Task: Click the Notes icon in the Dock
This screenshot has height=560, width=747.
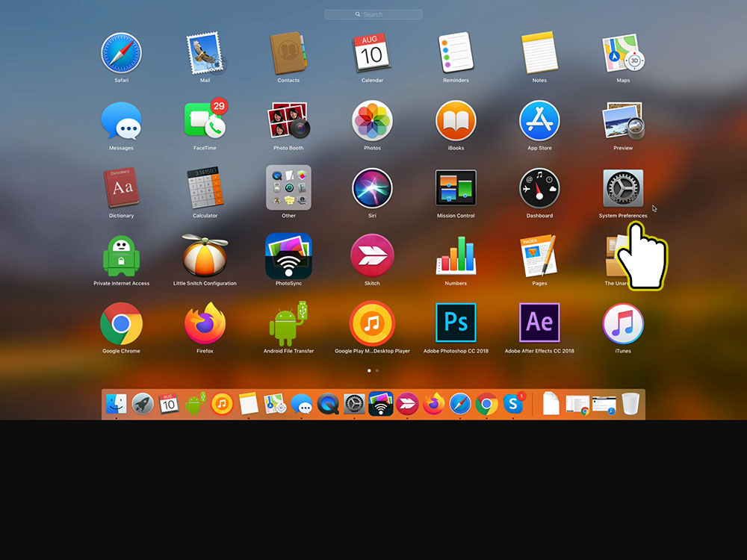Action: [x=248, y=404]
